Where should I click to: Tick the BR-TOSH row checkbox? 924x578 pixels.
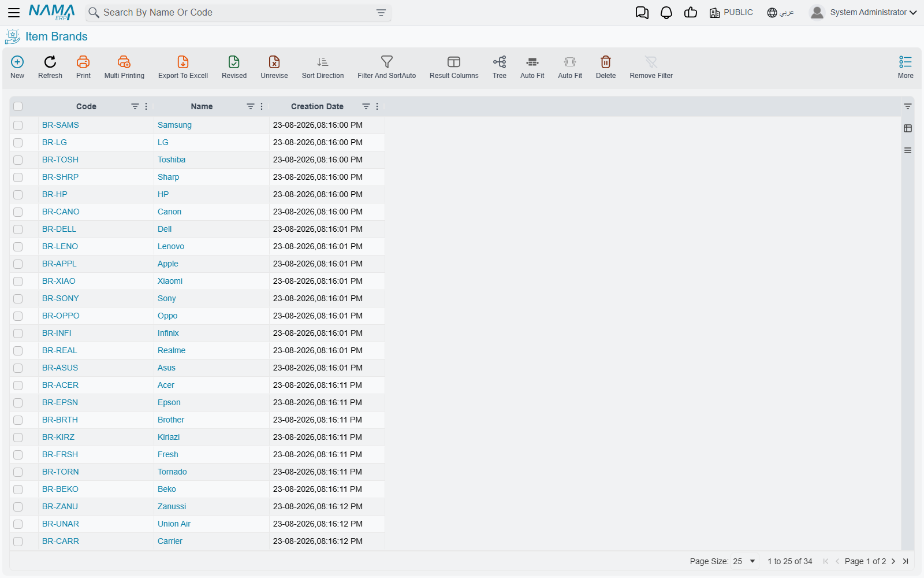coord(18,160)
